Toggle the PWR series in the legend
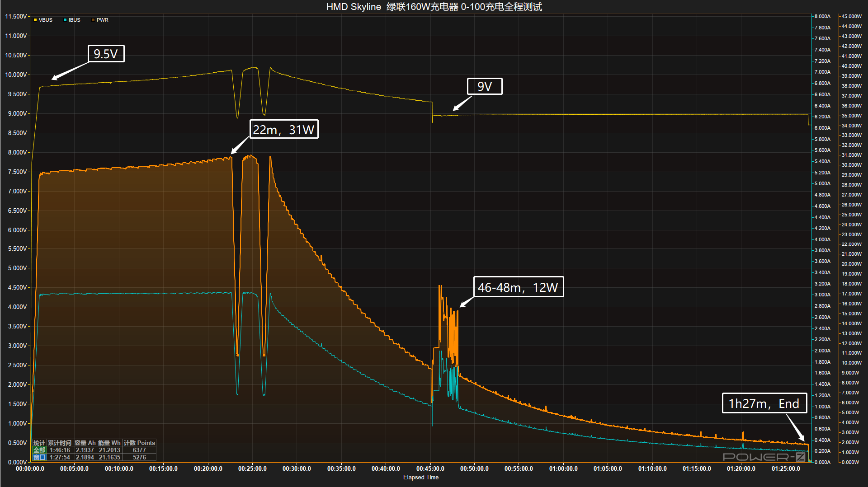Screen dimensions: 868x487 (100, 20)
